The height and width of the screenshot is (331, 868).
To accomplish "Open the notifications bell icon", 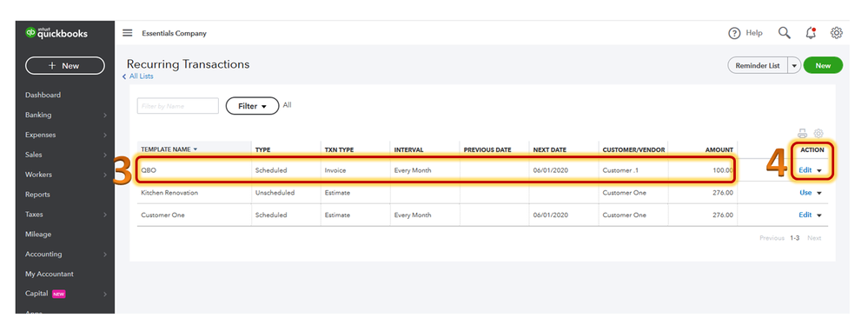I will (x=811, y=33).
